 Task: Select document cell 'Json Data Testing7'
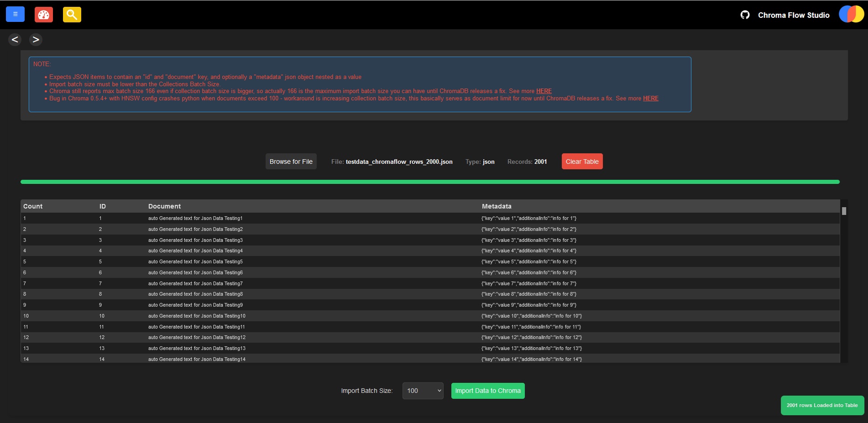pyautogui.click(x=195, y=284)
